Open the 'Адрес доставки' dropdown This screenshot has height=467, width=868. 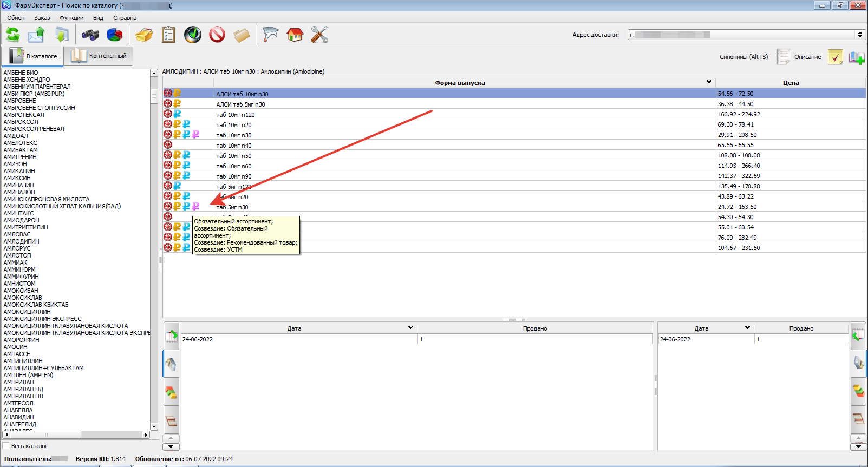coord(860,35)
